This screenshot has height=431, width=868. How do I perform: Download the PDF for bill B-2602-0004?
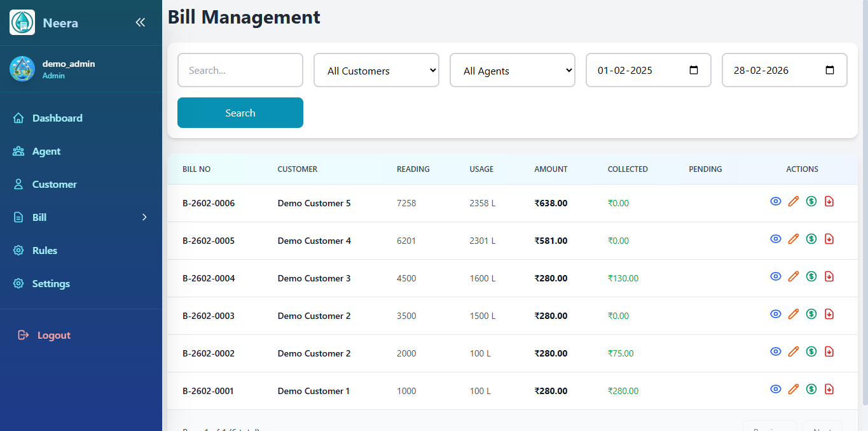click(x=829, y=277)
